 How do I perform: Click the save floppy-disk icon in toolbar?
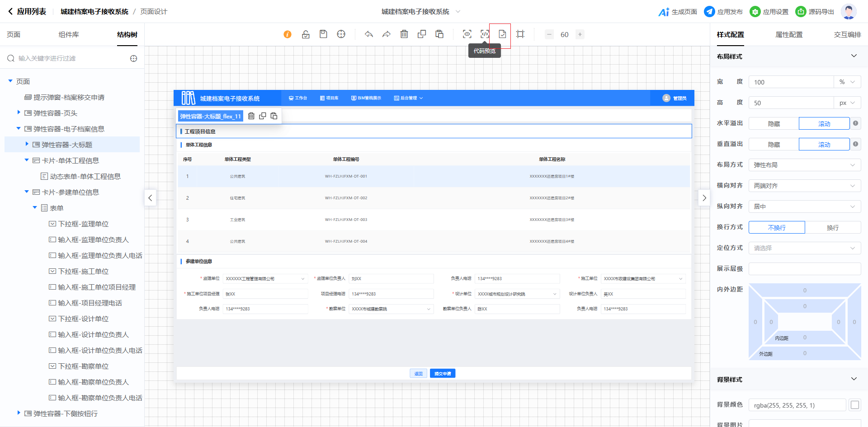[323, 34]
